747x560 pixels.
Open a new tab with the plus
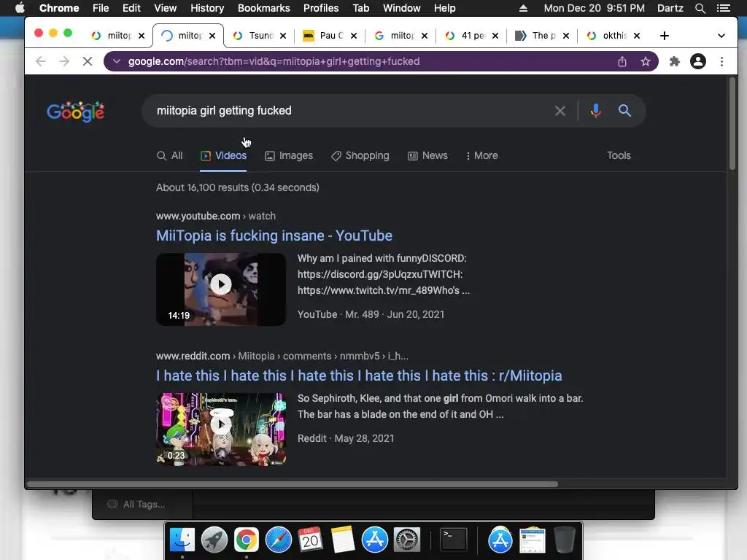[665, 36]
